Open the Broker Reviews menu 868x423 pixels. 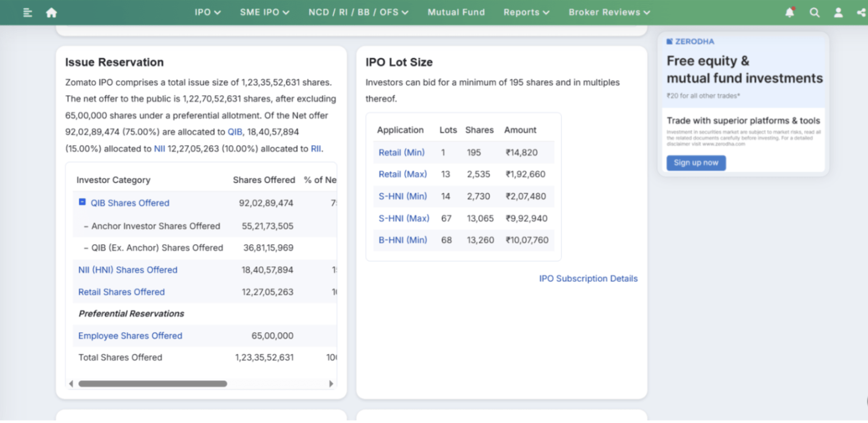coord(609,12)
